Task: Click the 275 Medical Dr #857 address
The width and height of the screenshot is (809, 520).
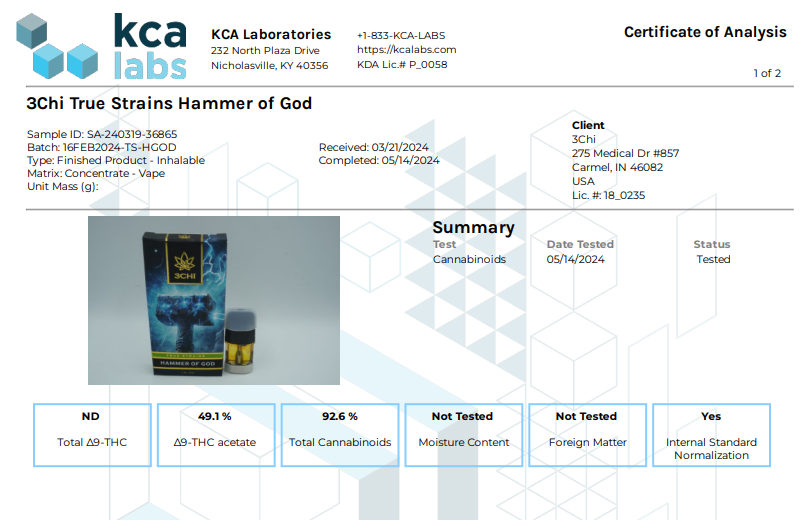Action: 625,153
